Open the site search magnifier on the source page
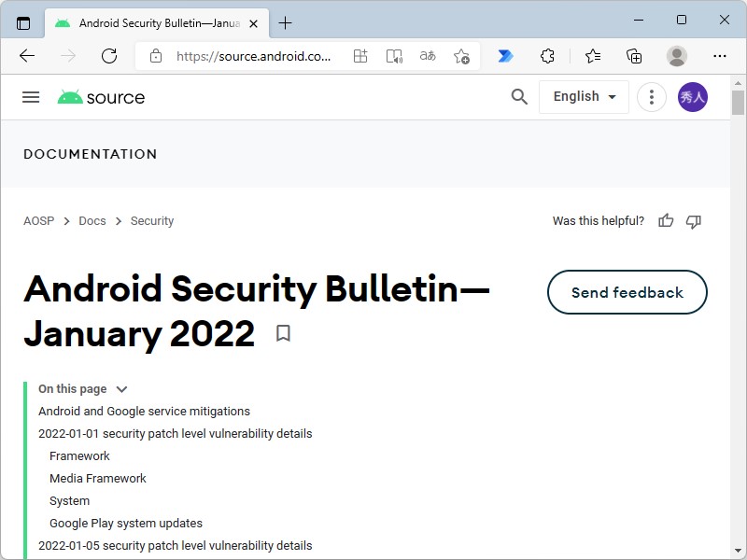747x560 pixels. (x=519, y=96)
